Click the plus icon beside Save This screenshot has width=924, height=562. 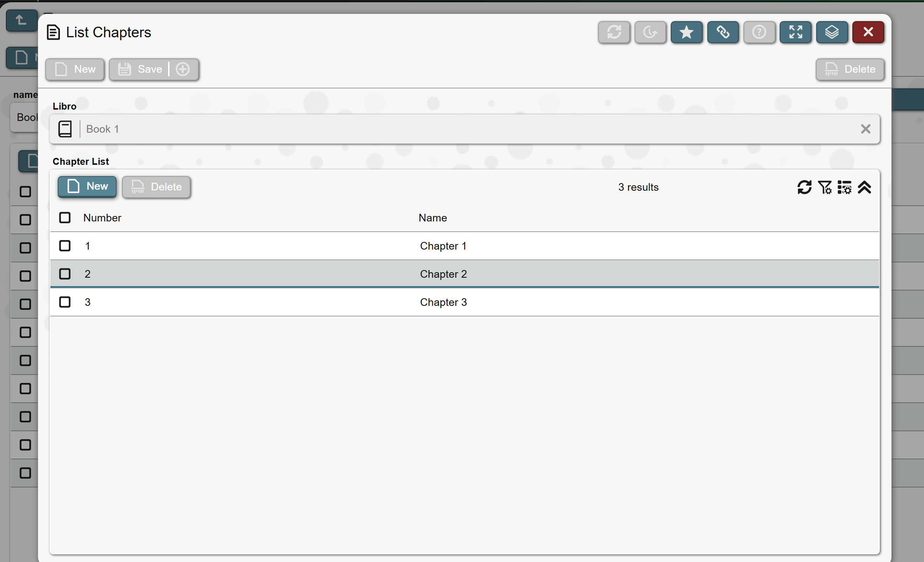183,69
